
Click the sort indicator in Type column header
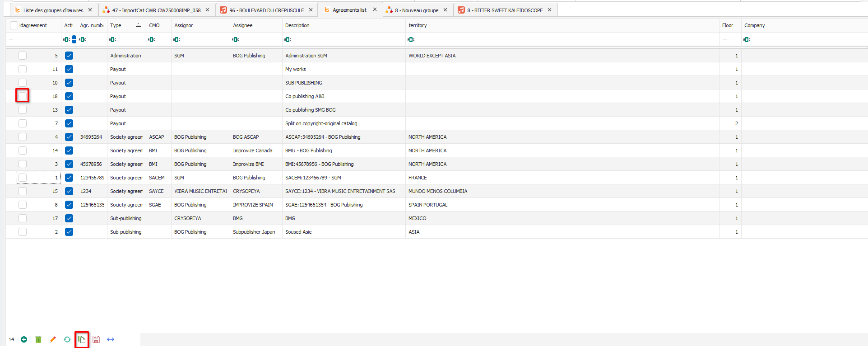tap(138, 25)
